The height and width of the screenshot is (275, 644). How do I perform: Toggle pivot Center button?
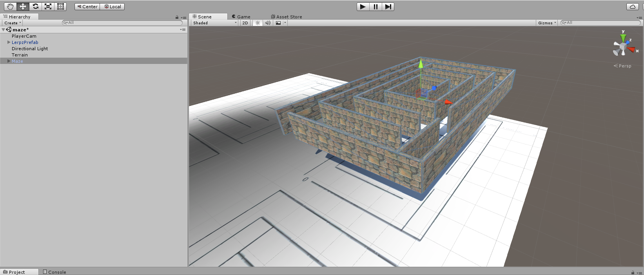pos(87,6)
